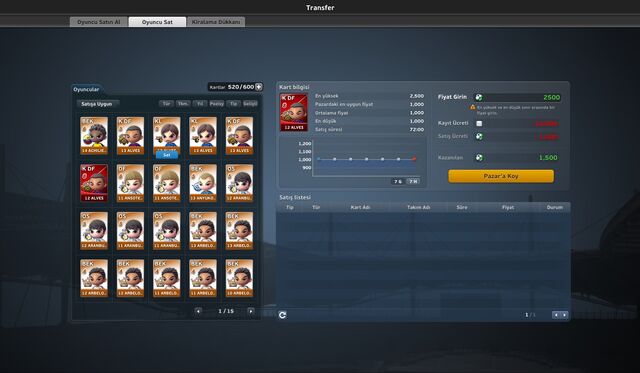Screen dimensions: 640x373
Task: Click 12 ALVES card thumbnail in Kart bilgisi
Action: point(294,112)
